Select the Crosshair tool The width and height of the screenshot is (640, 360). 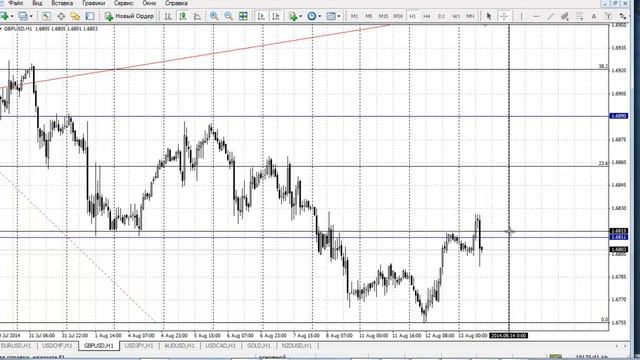[504, 16]
